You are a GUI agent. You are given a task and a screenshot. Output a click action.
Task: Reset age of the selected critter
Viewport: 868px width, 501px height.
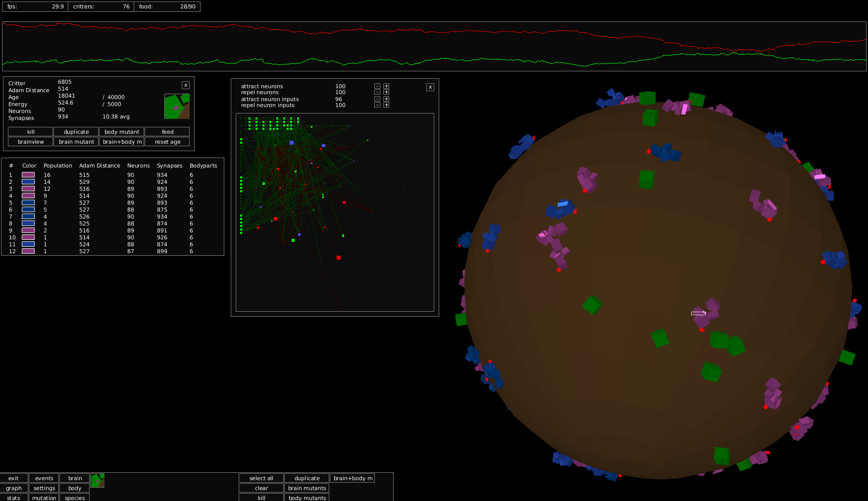coord(167,142)
